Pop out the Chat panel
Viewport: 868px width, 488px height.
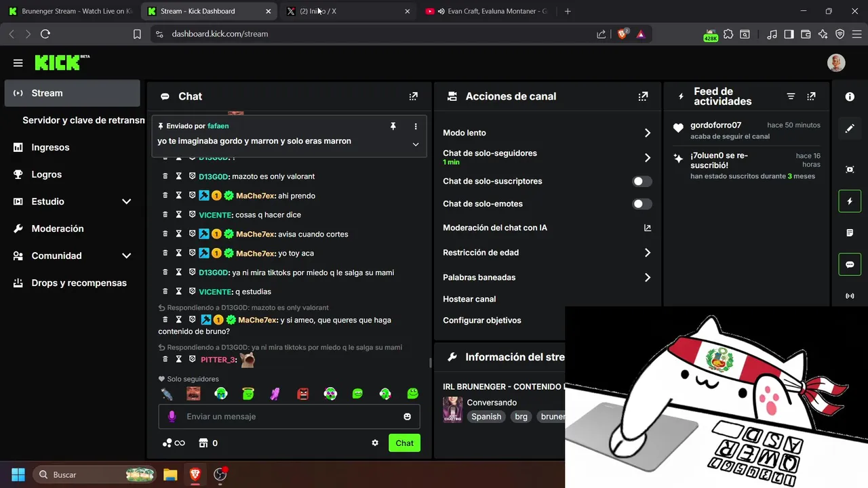pyautogui.click(x=414, y=96)
